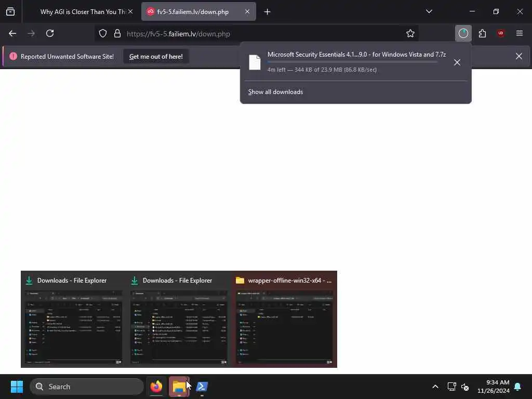Image resolution: width=532 pixels, height=399 pixels.
Task: Click Firefox icon on taskbar
Action: point(156,387)
